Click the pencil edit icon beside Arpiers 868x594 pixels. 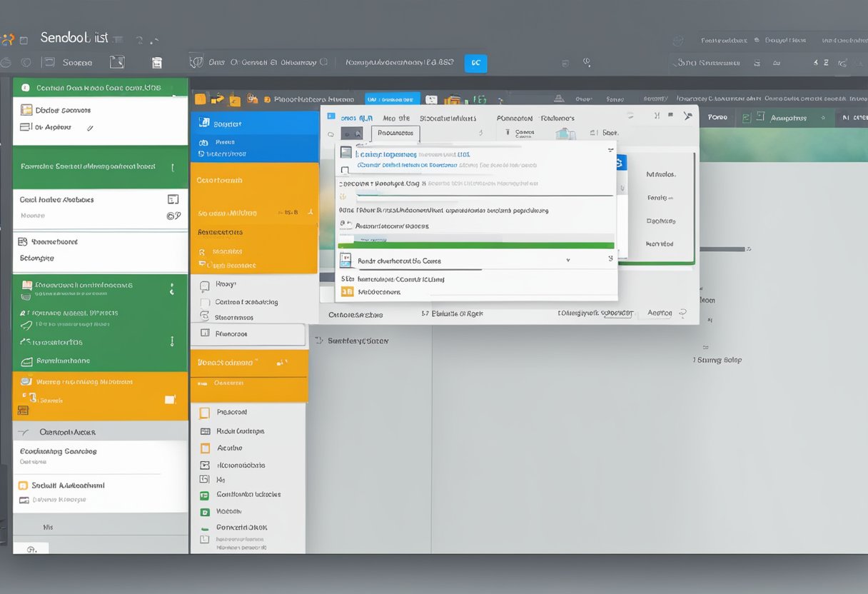[x=90, y=128]
